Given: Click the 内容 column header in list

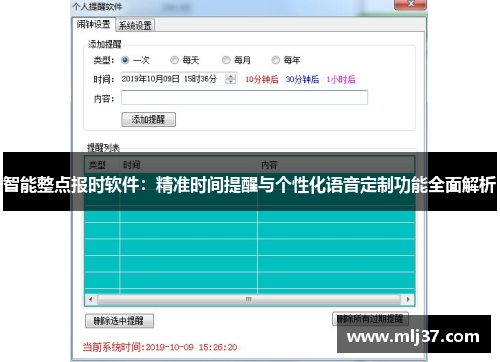Looking at the screenshot, I should click(336, 165).
